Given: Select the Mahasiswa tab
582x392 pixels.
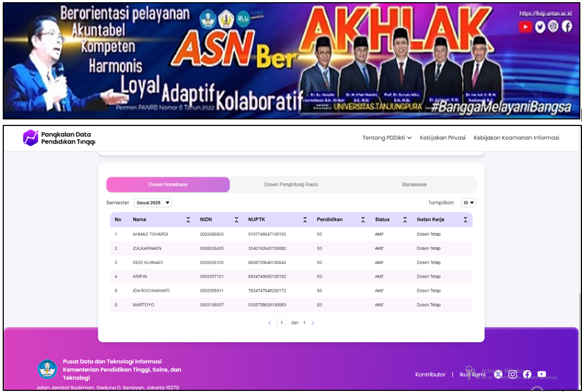Looking at the screenshot, I should 414,184.
